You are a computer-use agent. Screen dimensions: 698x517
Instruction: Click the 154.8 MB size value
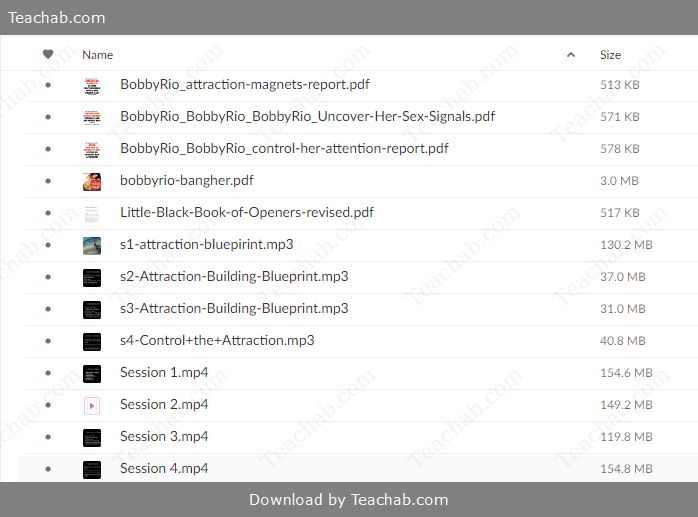626,469
